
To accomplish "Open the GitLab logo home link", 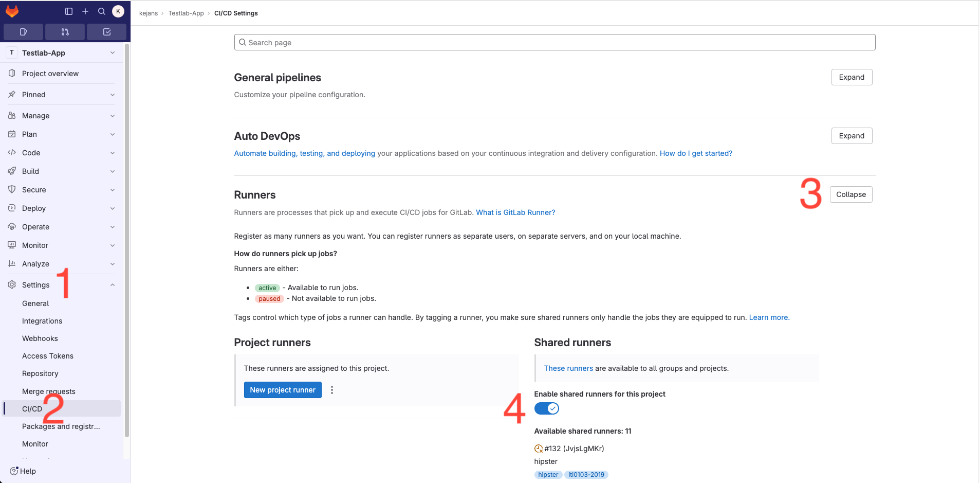I will 12,11.
